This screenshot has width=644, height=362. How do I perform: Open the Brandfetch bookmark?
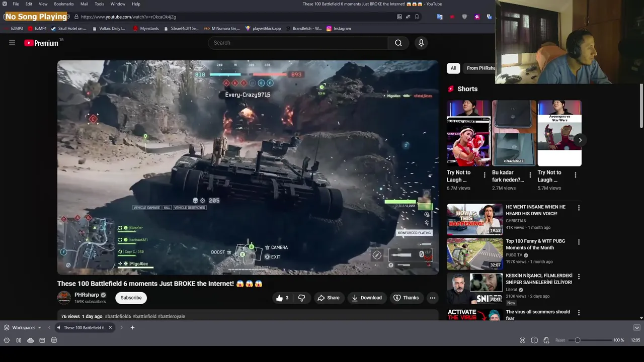303,29
